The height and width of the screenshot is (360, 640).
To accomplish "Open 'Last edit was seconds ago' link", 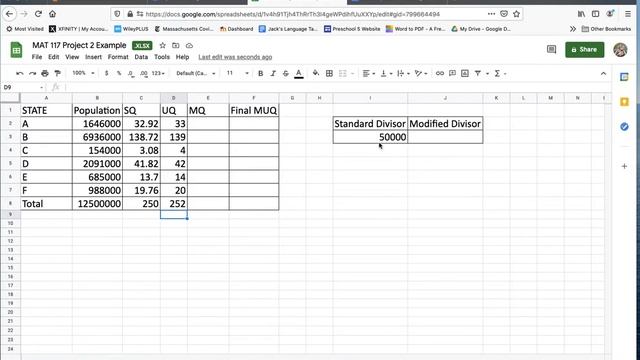I will [x=235, y=57].
